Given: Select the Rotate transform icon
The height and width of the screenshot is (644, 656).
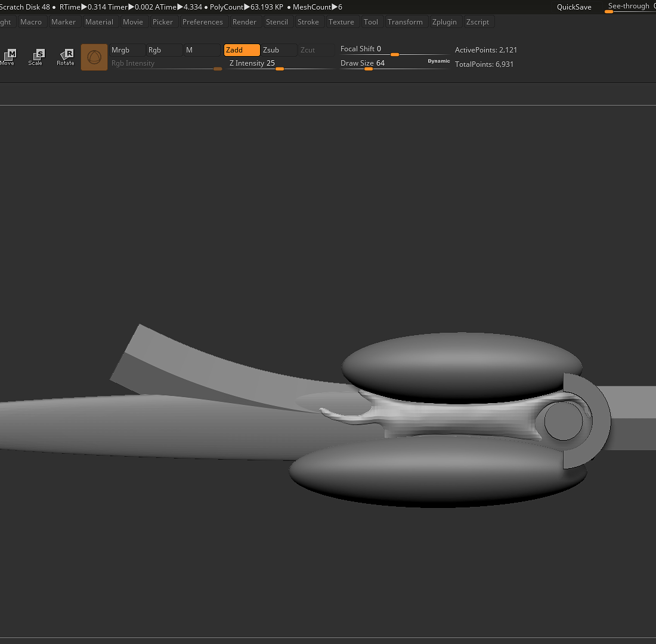Looking at the screenshot, I should click(x=66, y=57).
